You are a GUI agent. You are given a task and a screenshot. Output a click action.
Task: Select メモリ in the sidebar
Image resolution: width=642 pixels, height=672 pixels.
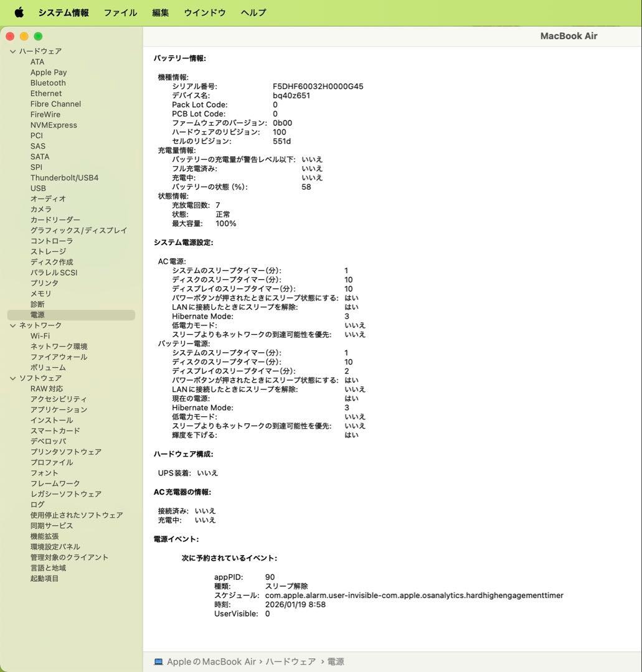point(41,294)
